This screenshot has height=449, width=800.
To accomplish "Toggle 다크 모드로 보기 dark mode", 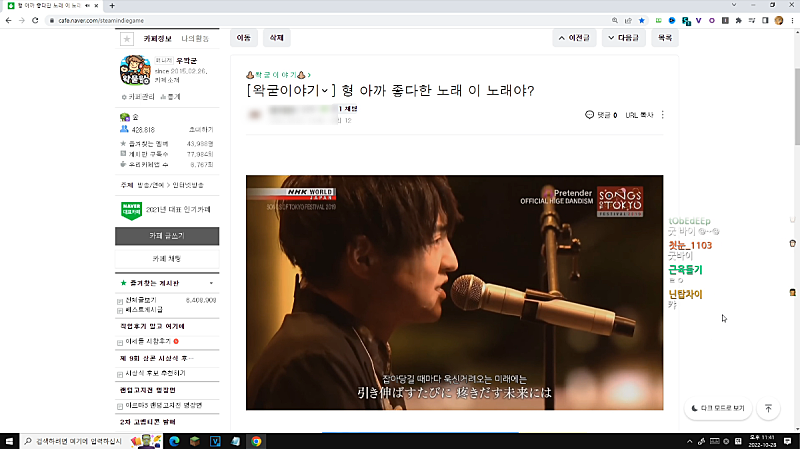I will coord(718,408).
